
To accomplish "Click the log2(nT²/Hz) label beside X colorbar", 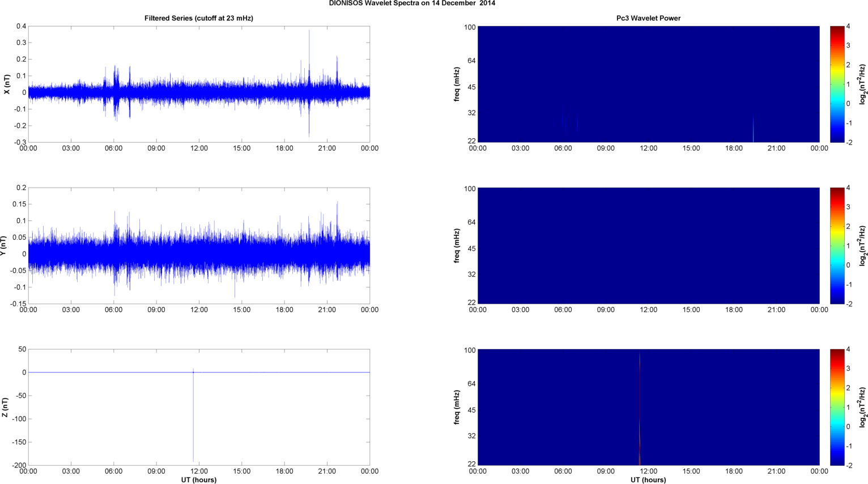I will click(x=862, y=84).
